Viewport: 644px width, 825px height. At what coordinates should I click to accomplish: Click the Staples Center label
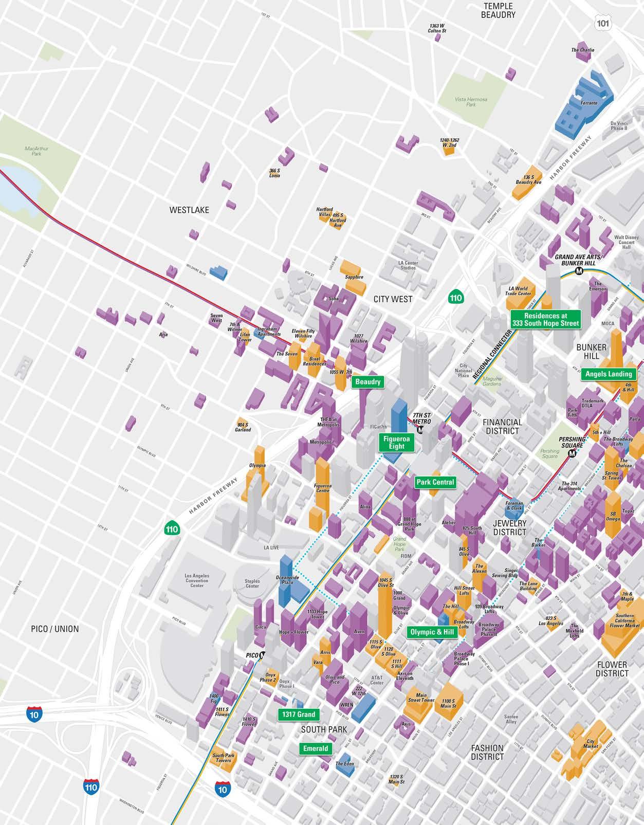pyautogui.click(x=252, y=583)
